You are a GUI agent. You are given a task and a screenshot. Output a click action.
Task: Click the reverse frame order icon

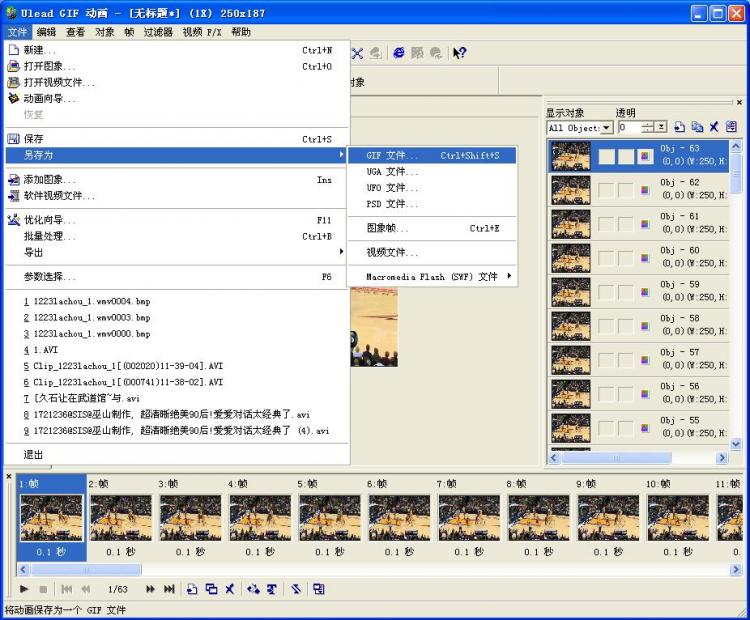(296, 589)
